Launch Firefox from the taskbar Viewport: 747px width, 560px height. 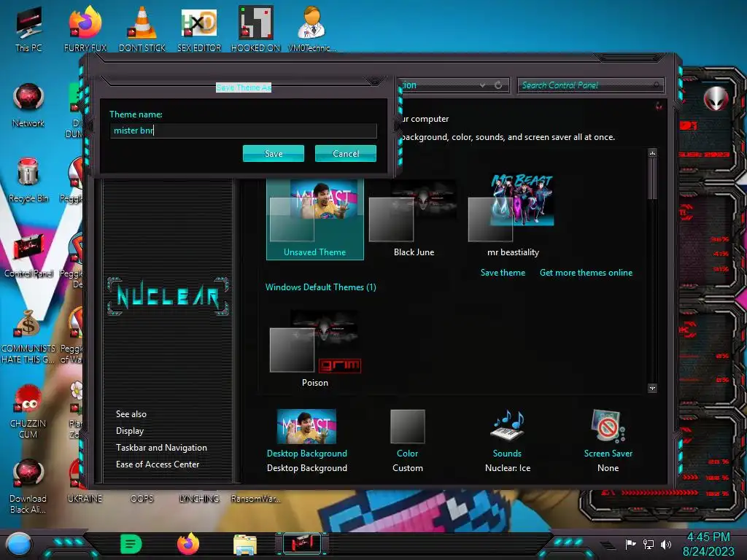coord(188,544)
